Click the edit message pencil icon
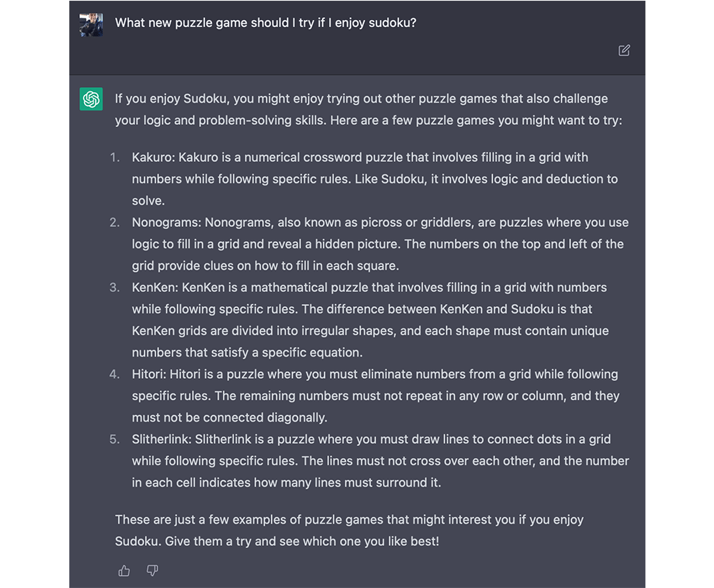 coord(624,50)
